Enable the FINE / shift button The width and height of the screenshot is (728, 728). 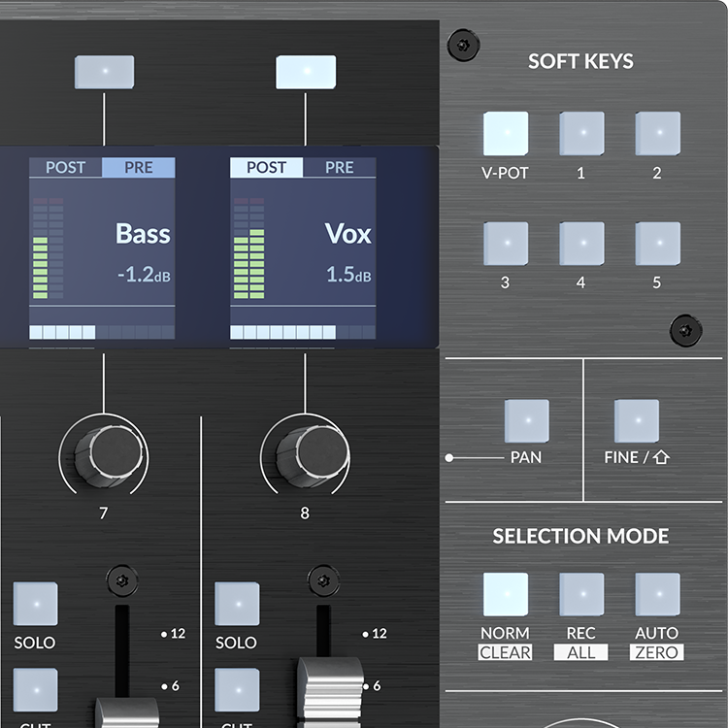pyautogui.click(x=636, y=421)
